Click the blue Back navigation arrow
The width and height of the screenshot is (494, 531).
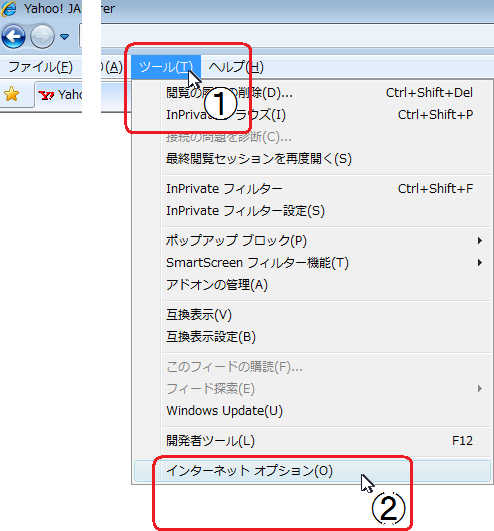14,36
